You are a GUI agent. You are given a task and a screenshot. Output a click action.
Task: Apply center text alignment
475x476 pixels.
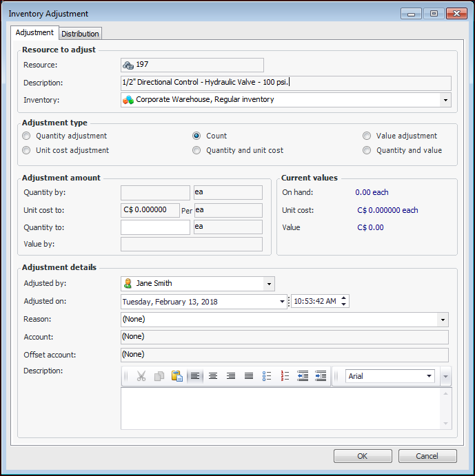coord(213,376)
